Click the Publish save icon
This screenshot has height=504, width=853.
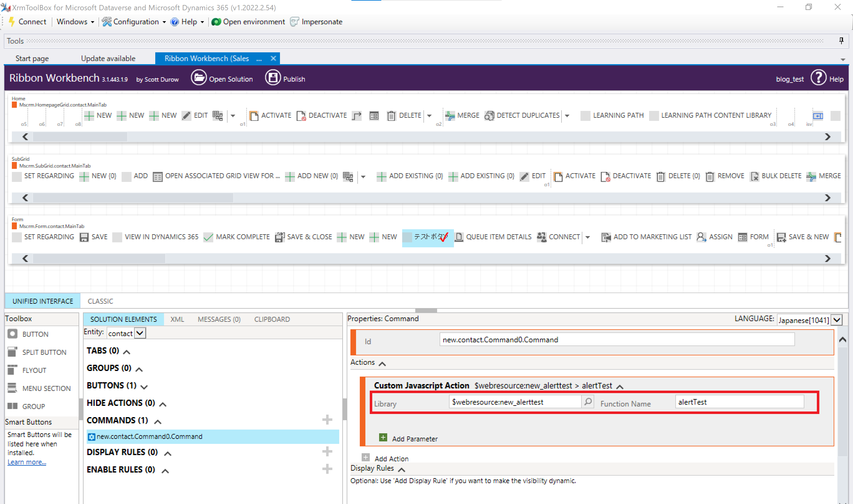click(272, 78)
